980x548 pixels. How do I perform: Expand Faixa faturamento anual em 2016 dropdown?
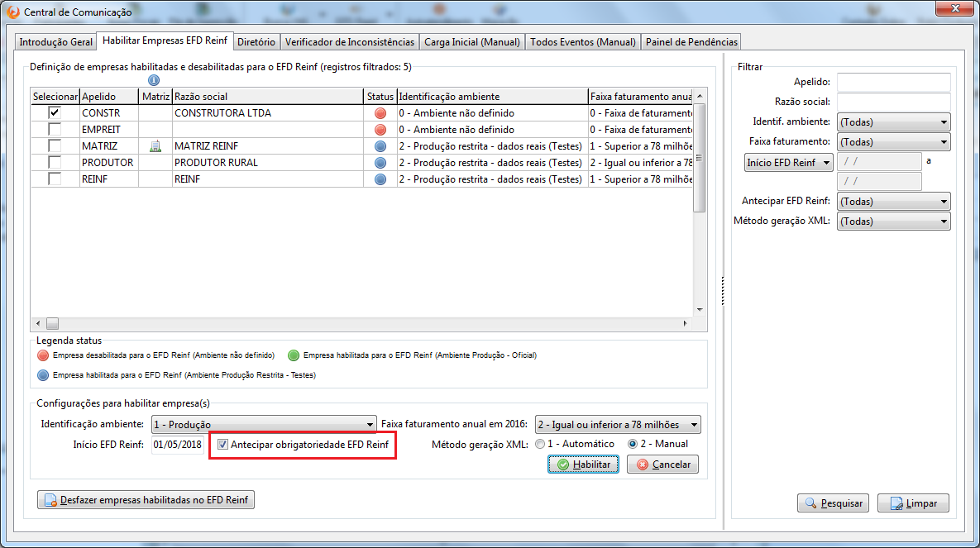(617, 425)
